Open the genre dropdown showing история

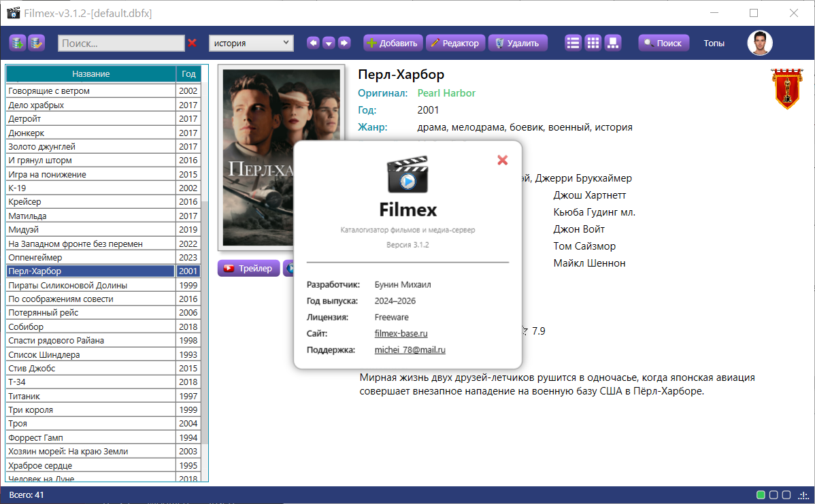251,43
